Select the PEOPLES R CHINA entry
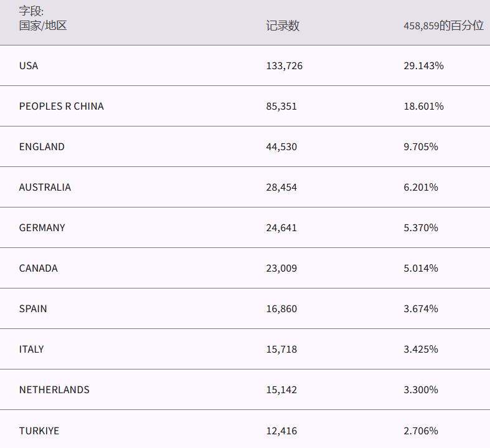The height and width of the screenshot is (448, 490). tap(62, 106)
